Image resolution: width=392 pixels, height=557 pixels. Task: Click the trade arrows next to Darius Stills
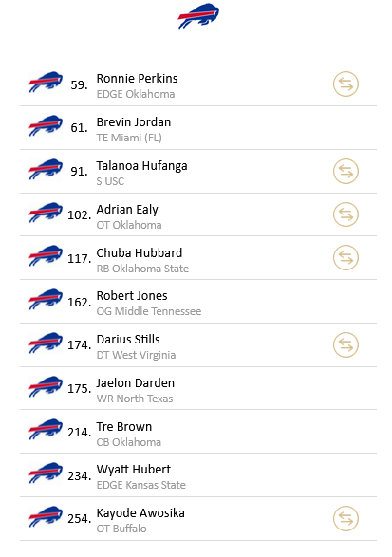click(345, 345)
